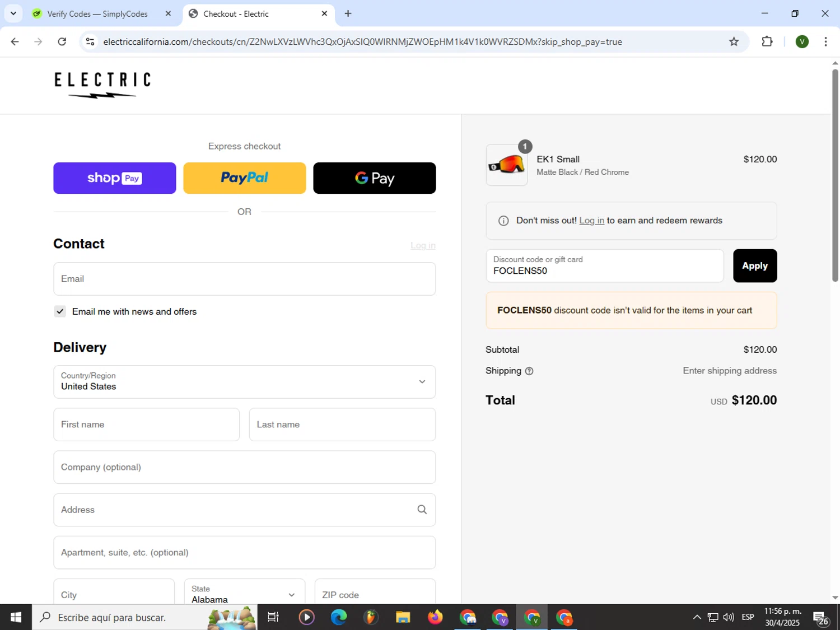840x630 pixels.
Task: Click the address search magnifier icon
Action: point(422,510)
